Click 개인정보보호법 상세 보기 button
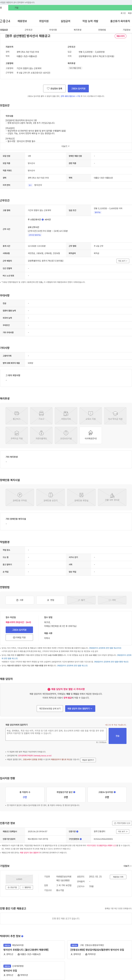132x980 pixels. coord(50,708)
